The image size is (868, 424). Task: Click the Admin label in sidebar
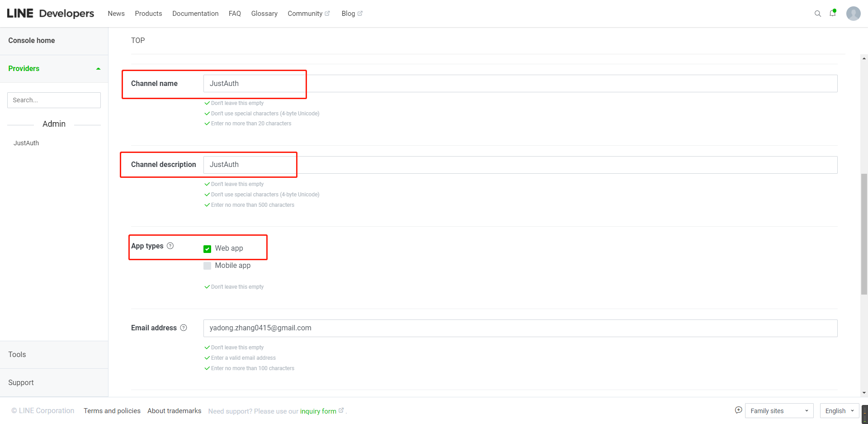tap(54, 124)
